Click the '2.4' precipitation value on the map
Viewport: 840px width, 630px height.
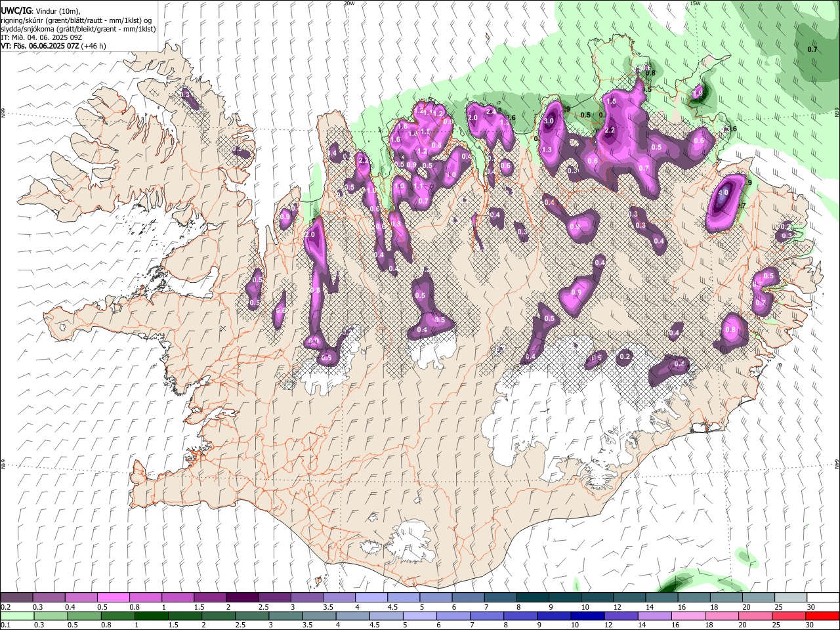491,112
